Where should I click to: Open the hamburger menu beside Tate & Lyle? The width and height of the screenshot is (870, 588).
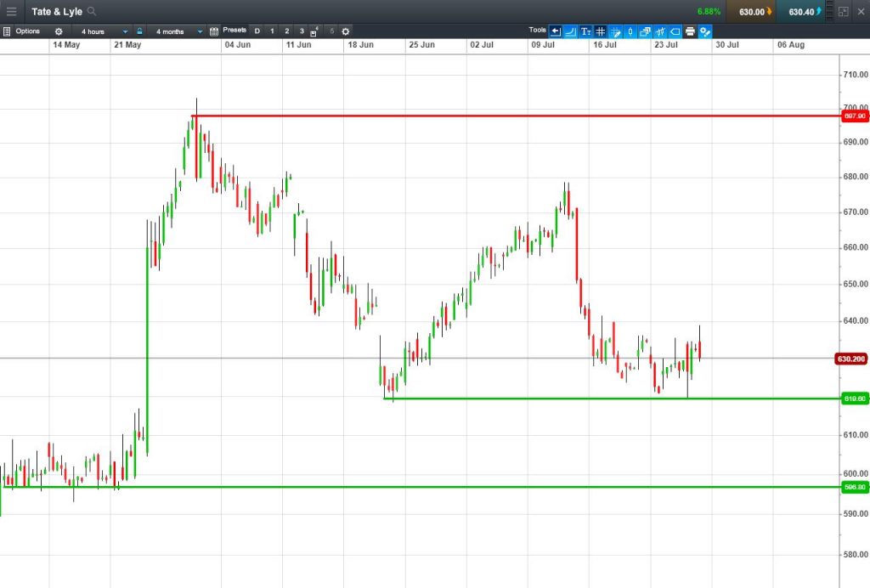click(11, 11)
